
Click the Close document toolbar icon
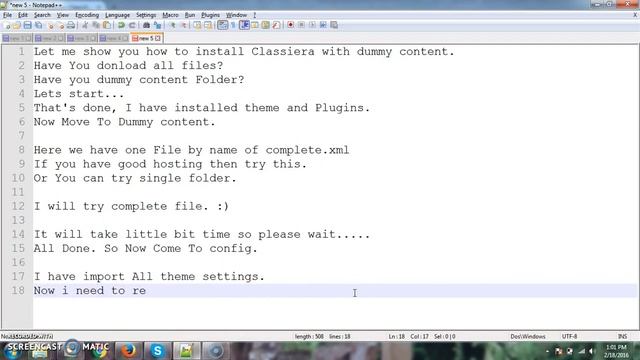point(50,25)
